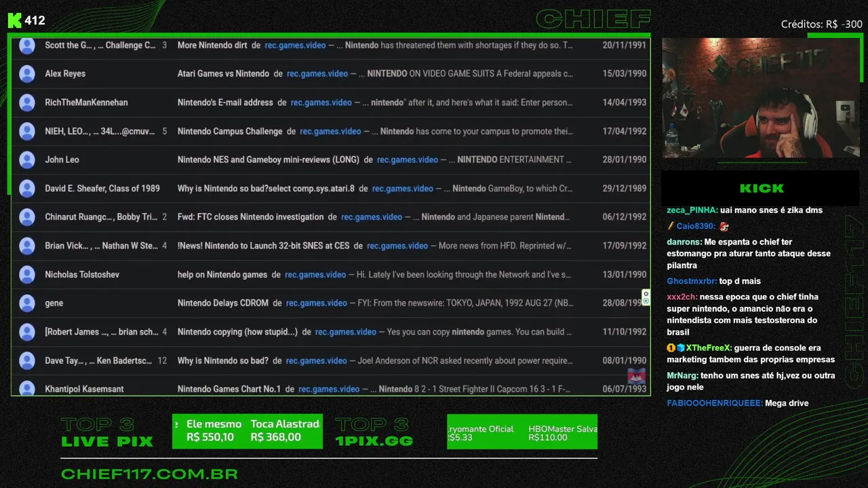The image size is (868, 488).
Task: Click avatar icon next to Alex Reyes
Action: [x=27, y=74]
